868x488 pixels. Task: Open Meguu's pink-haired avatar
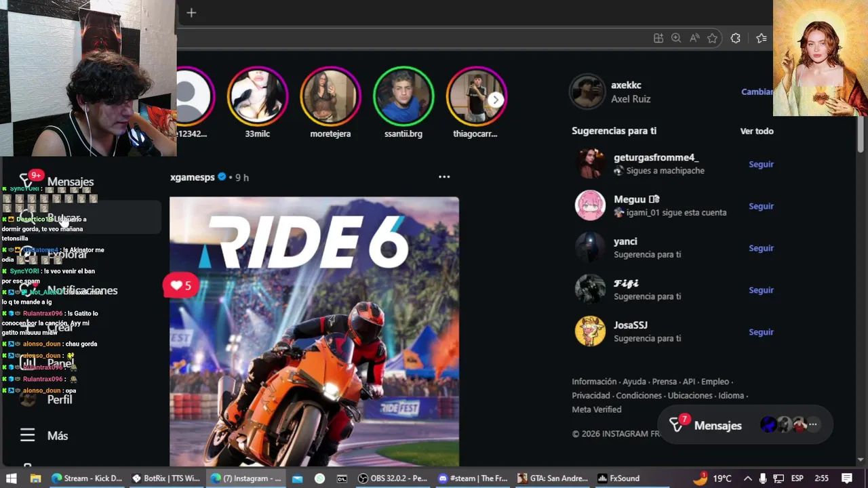(x=590, y=205)
